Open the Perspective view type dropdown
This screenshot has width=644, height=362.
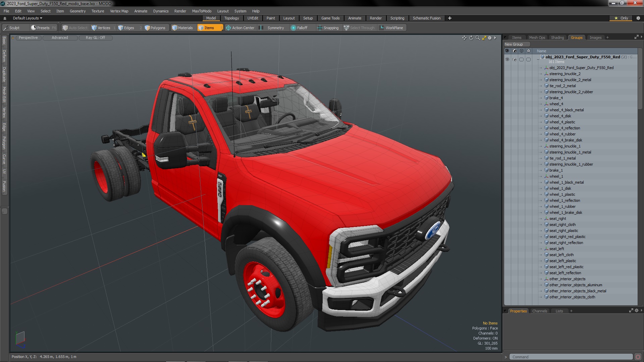point(28,38)
